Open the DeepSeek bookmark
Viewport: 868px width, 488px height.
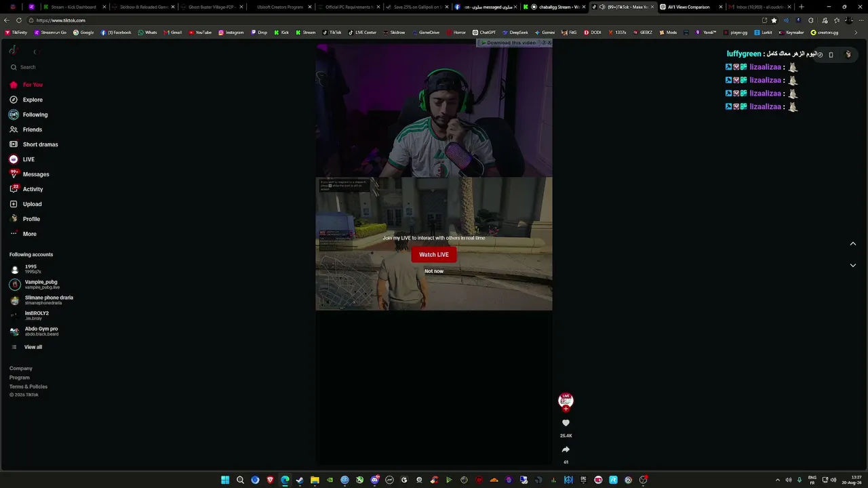pos(515,33)
